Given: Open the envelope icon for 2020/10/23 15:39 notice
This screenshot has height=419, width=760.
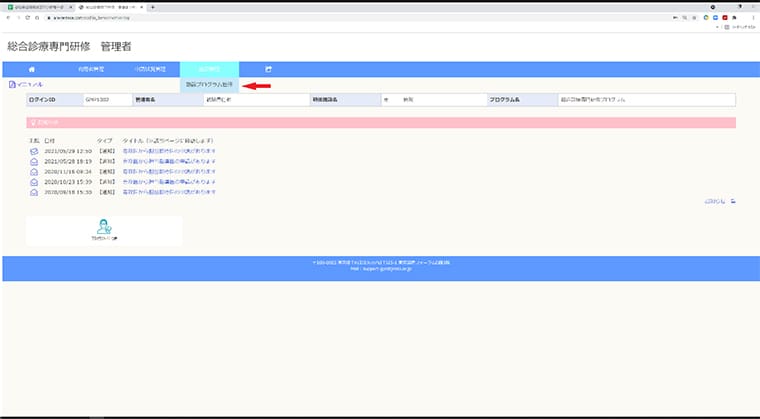Looking at the screenshot, I should tap(34, 182).
